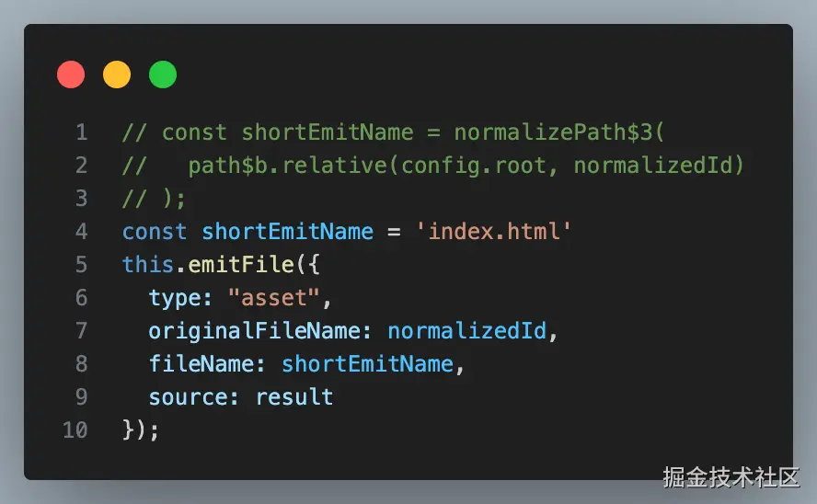The width and height of the screenshot is (817, 504).
Task: Click the yellow minimize dot
Action: click(117, 74)
